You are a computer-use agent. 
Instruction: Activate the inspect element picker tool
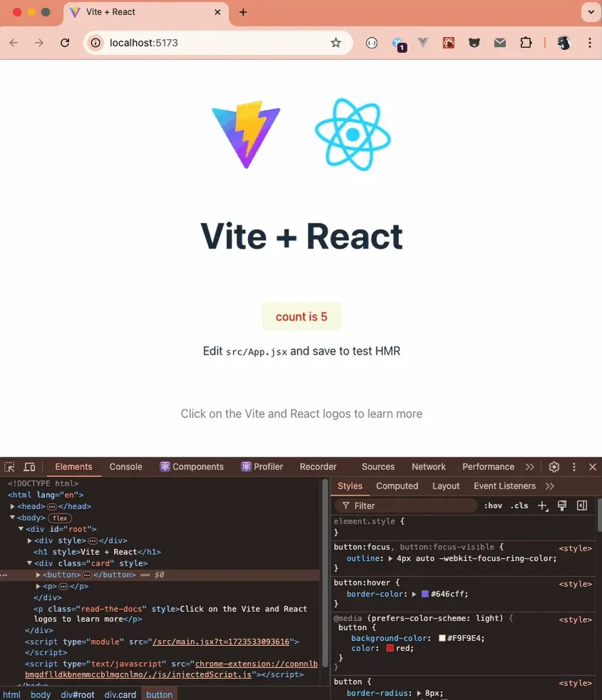click(x=9, y=467)
